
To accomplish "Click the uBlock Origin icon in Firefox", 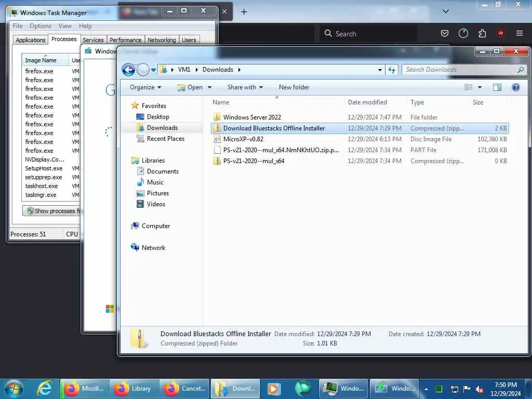I will 500,33.
